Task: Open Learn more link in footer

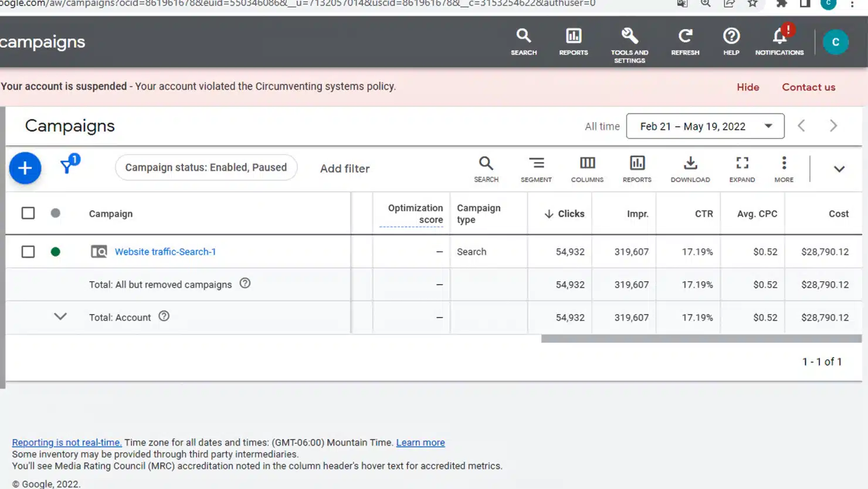Action: pos(421,443)
